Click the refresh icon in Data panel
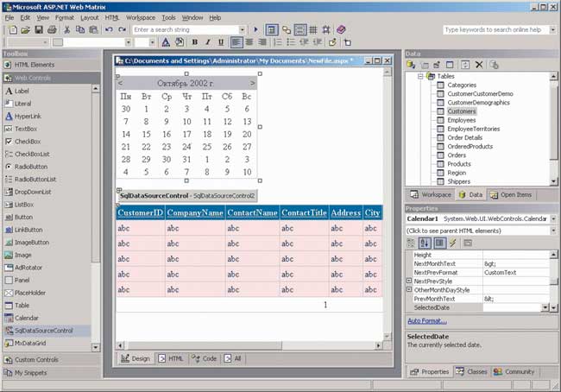 pos(465,65)
